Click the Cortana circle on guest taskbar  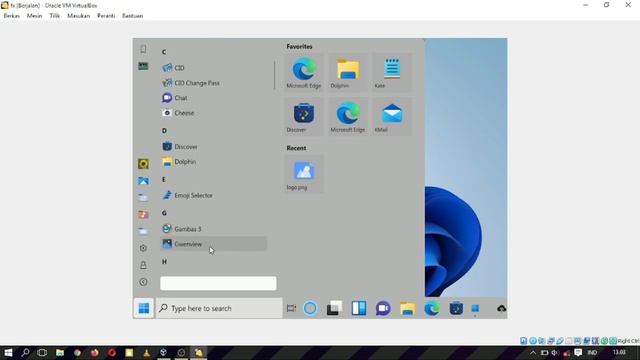pos(310,308)
